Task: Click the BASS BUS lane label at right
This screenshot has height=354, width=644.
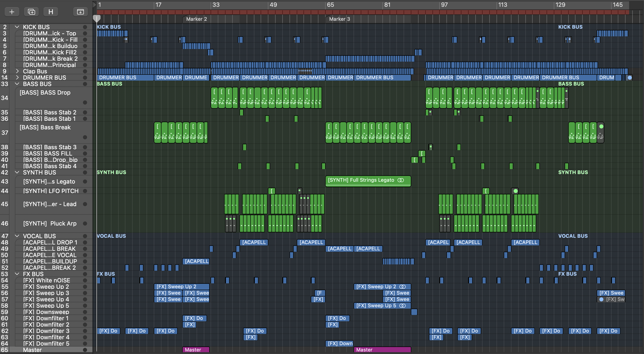Action: point(571,84)
